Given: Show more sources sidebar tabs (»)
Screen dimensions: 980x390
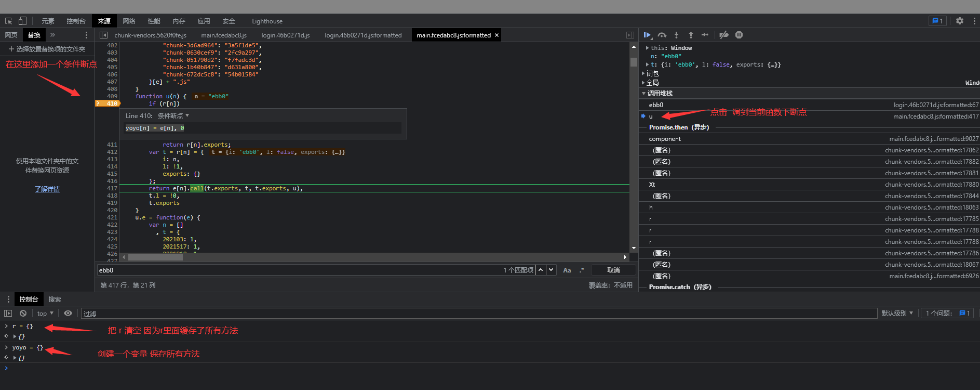Looking at the screenshot, I should (52, 35).
